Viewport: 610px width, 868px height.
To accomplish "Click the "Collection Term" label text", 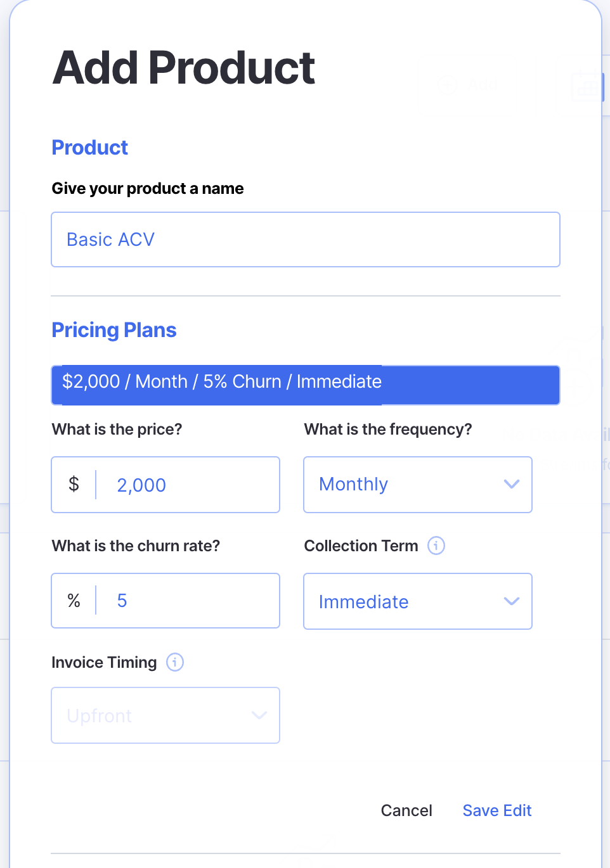I will (361, 546).
